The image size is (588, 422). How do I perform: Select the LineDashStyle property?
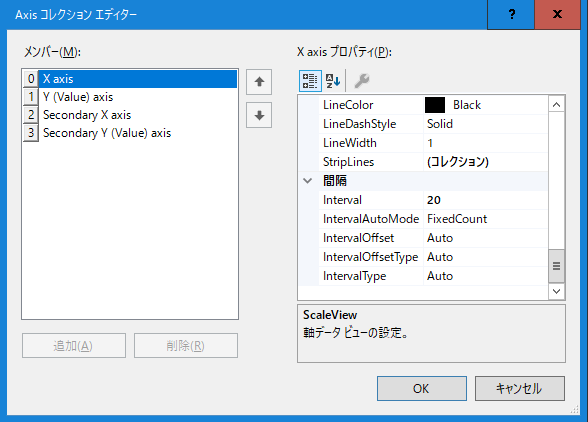[x=359, y=124]
